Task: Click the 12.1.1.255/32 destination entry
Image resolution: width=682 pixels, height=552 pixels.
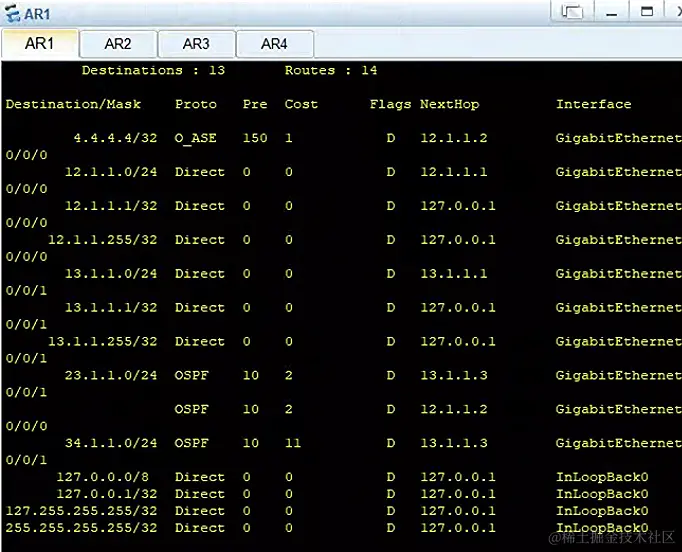Action: [103, 240]
